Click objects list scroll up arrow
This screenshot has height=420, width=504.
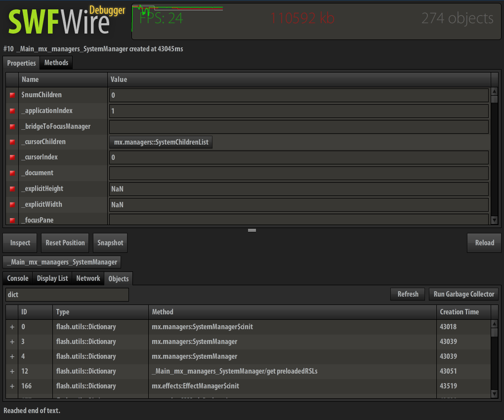495,324
